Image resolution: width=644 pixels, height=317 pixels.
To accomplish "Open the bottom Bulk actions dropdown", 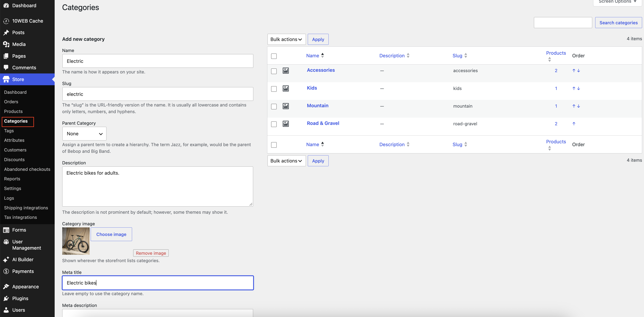I will (286, 161).
